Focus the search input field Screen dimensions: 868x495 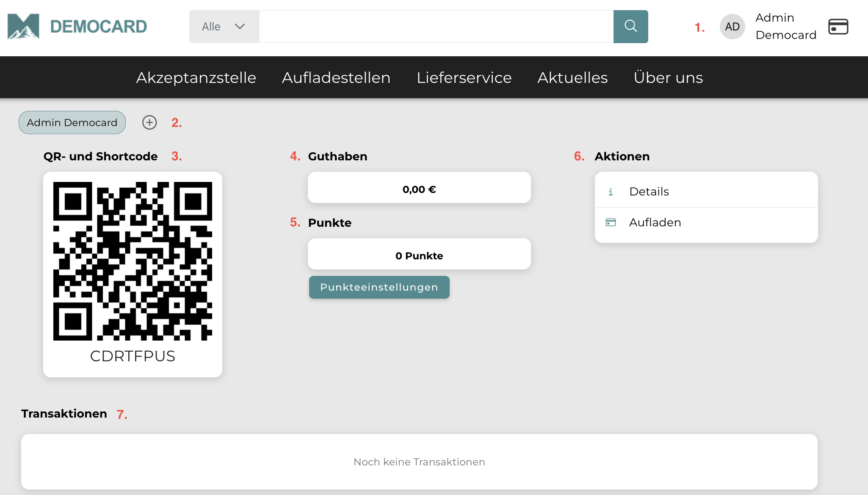pos(436,27)
